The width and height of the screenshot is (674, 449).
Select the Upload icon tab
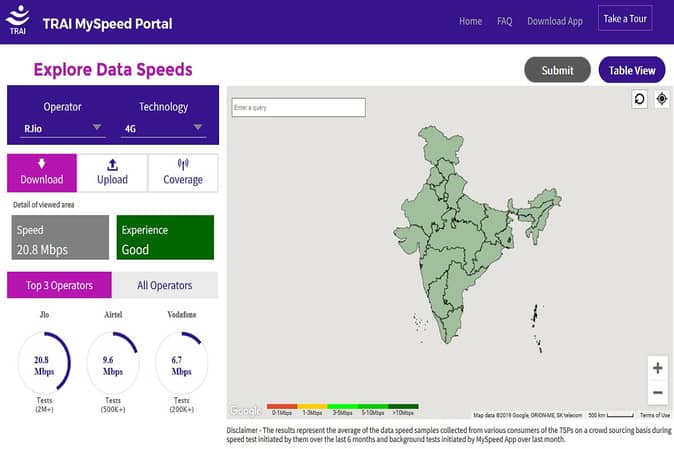tap(112, 172)
